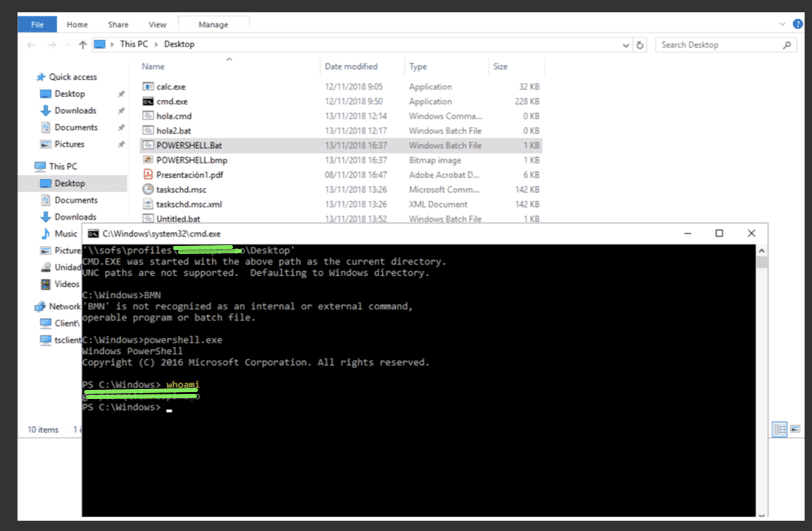Viewport: 812px width, 531px height.
Task: Select Presentación1.pdf file icon
Action: click(148, 175)
